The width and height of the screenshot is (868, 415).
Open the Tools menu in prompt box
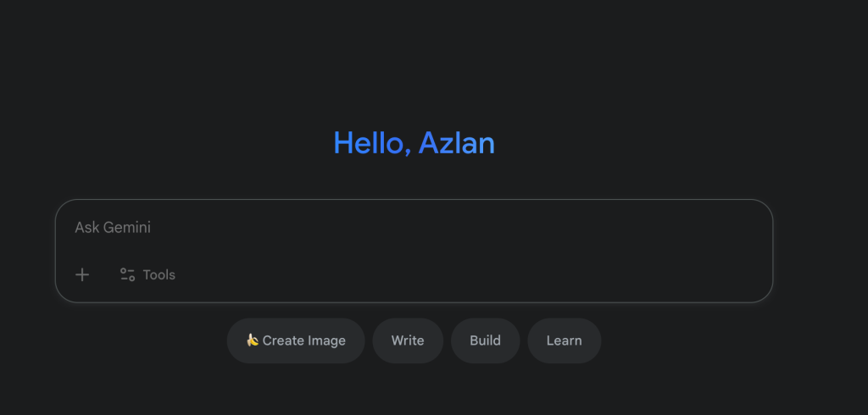coord(147,274)
